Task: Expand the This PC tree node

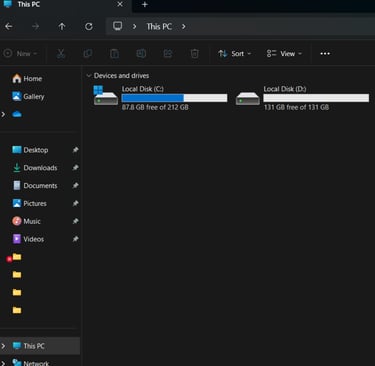Action: tap(3, 346)
